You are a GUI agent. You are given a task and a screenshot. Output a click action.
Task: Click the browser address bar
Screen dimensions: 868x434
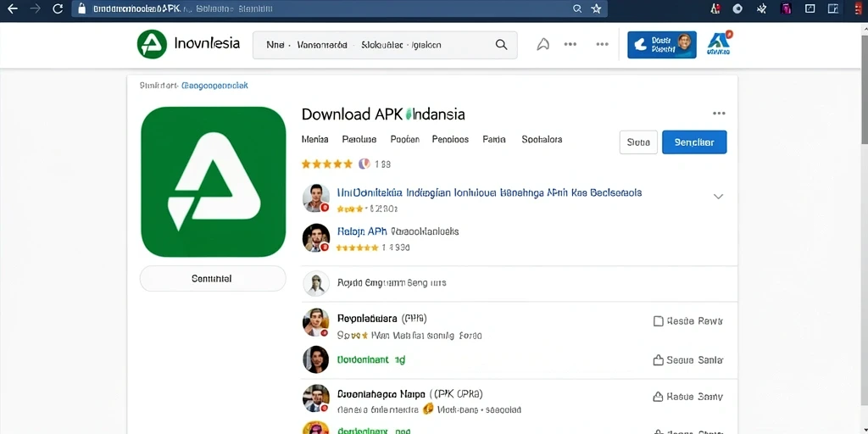point(339,8)
